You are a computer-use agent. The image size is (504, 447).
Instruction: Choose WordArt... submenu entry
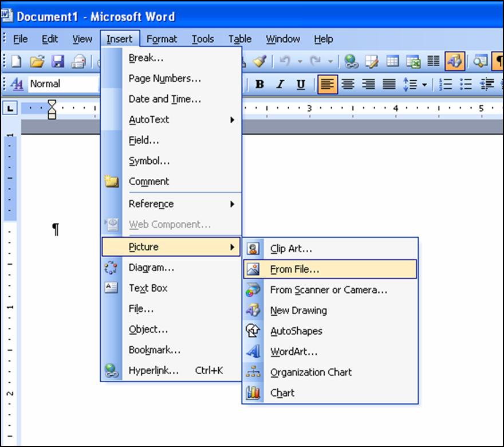[330, 351]
